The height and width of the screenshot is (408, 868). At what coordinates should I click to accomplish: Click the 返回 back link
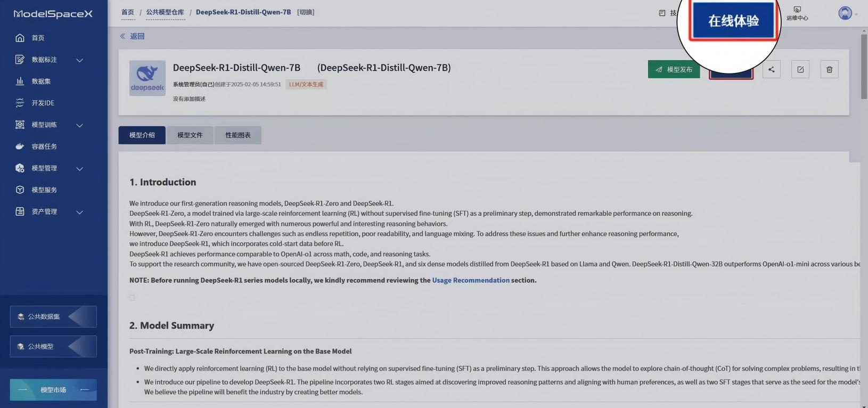[137, 36]
